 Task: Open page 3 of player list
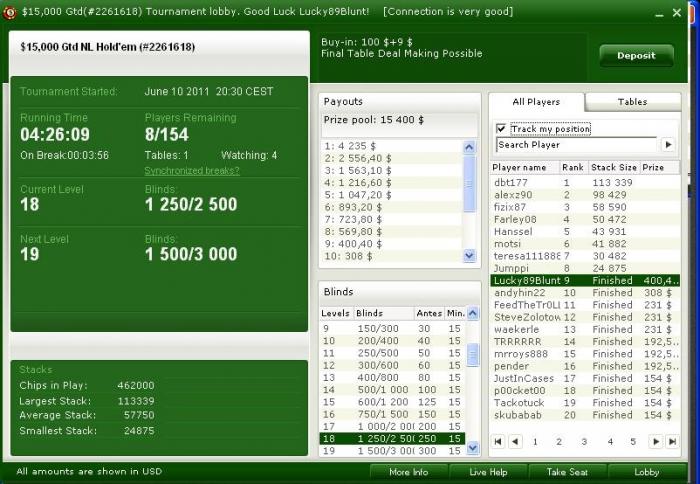tap(583, 442)
